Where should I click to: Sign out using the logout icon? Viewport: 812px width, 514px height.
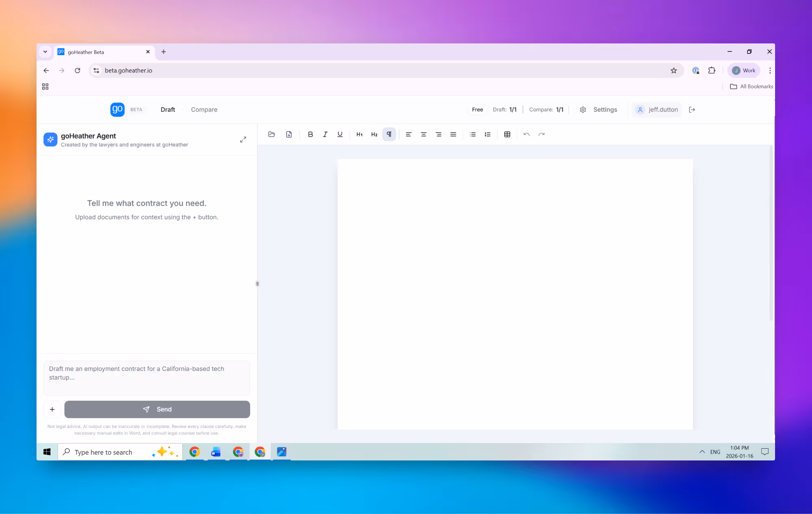tap(692, 110)
